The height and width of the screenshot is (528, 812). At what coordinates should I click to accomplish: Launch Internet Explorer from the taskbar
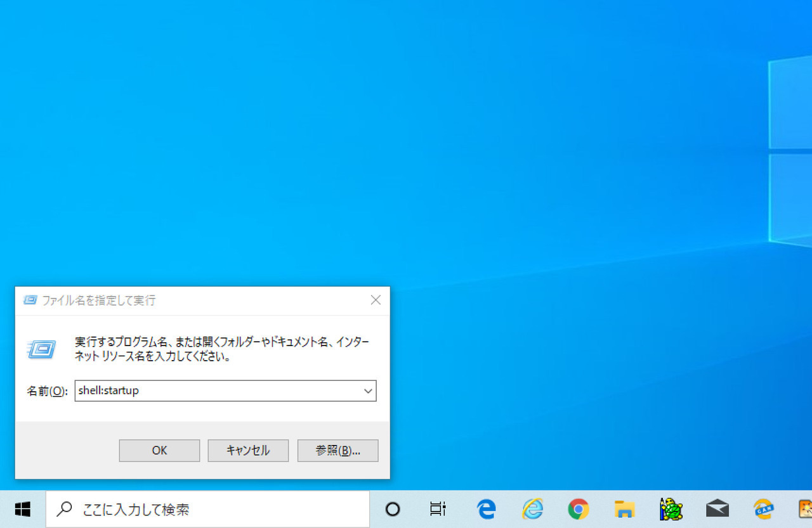[x=532, y=509]
